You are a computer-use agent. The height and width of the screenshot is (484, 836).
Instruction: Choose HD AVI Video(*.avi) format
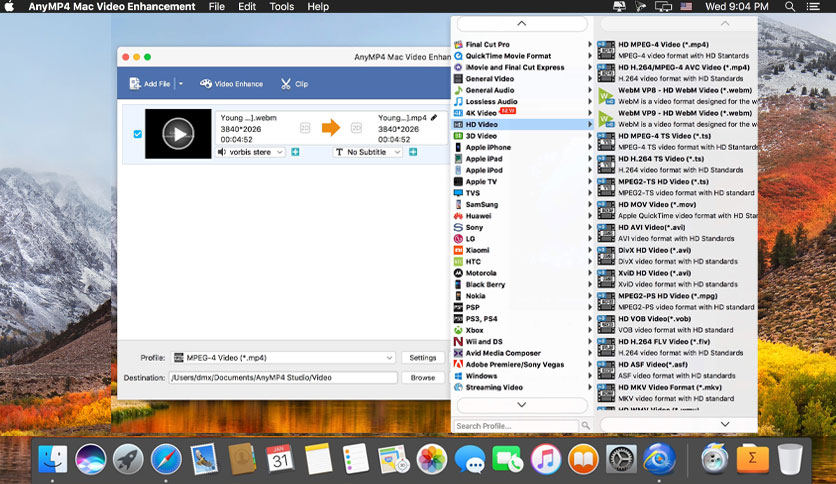coord(677,233)
